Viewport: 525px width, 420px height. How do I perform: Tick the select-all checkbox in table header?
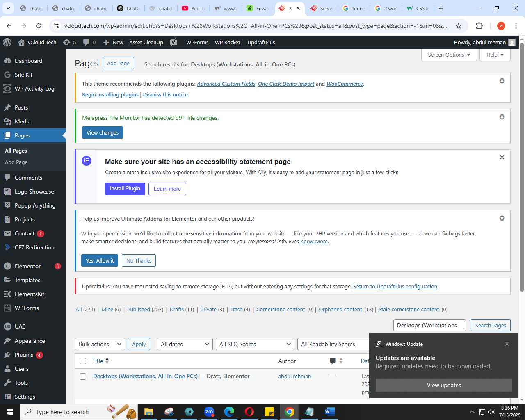pos(83,361)
